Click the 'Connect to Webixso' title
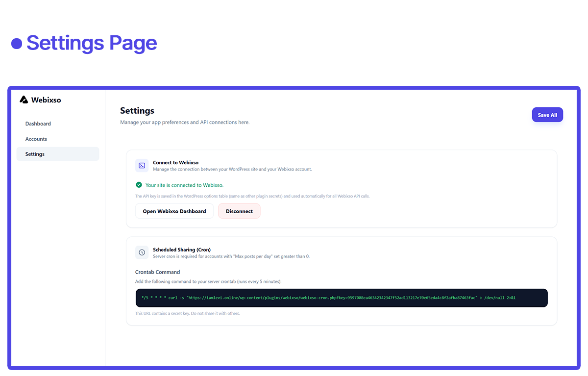 pyautogui.click(x=175, y=162)
